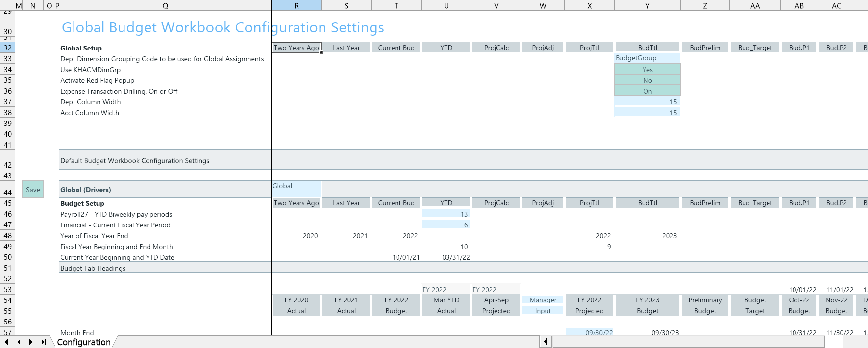Jump to the first sheet tab arrow

[6, 342]
